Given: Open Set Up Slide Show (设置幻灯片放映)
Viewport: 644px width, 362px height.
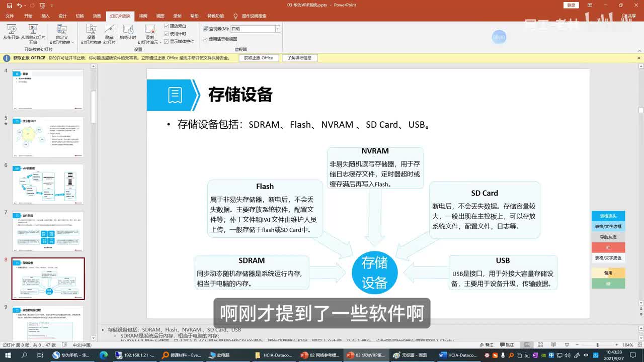Looking at the screenshot, I should 91,34.
